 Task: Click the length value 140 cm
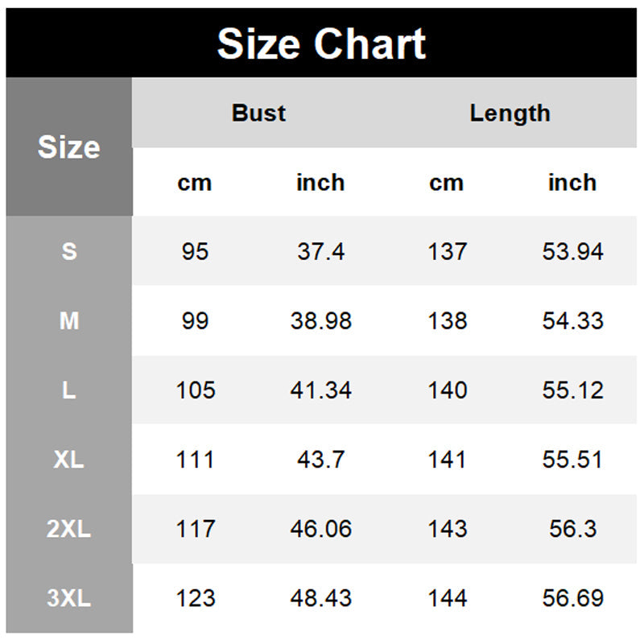point(448,390)
